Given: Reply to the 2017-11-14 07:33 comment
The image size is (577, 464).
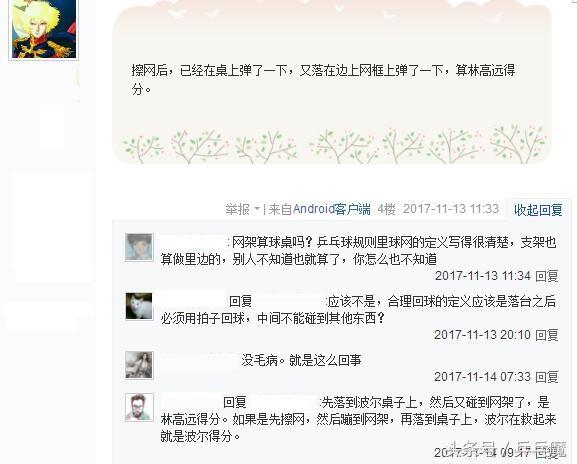Looking at the screenshot, I should (546, 377).
